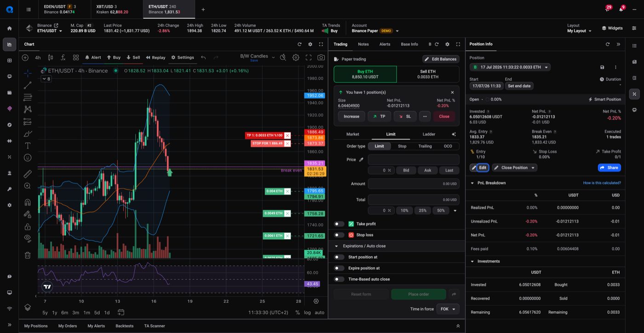Viewport: 644px width, 333px height.
Task: Open Close Position dropdown
Action: click(x=514, y=168)
